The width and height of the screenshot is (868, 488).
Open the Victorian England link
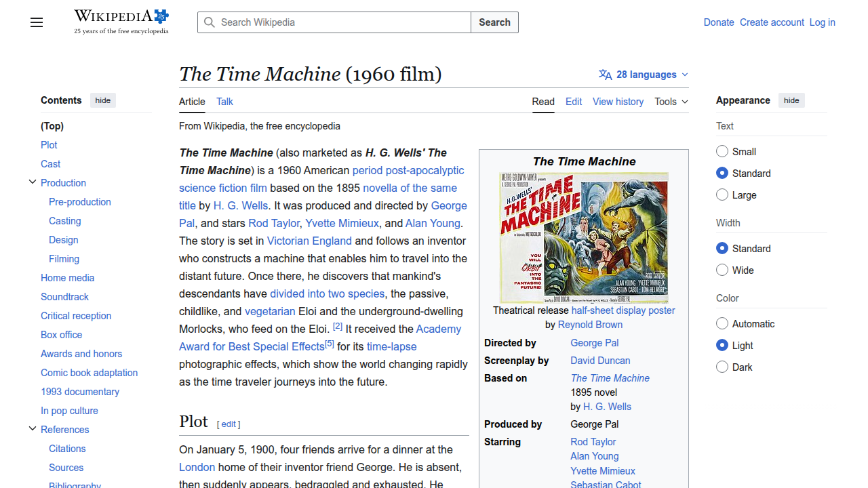[309, 241]
